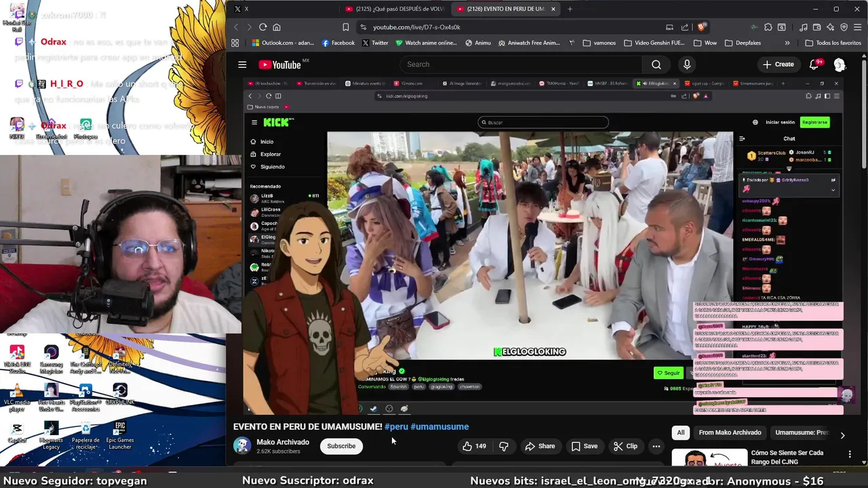Image resolution: width=868 pixels, height=488 pixels.
Task: Subscribe to Mako Archivado
Action: tap(341, 446)
